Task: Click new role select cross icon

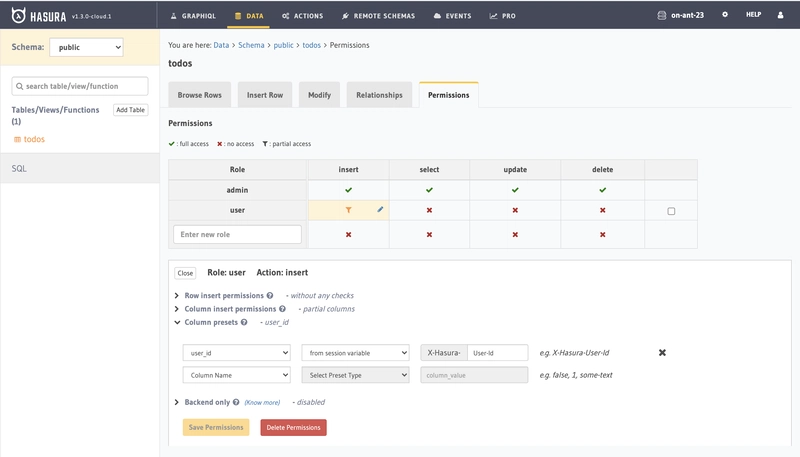Action: 429,235
